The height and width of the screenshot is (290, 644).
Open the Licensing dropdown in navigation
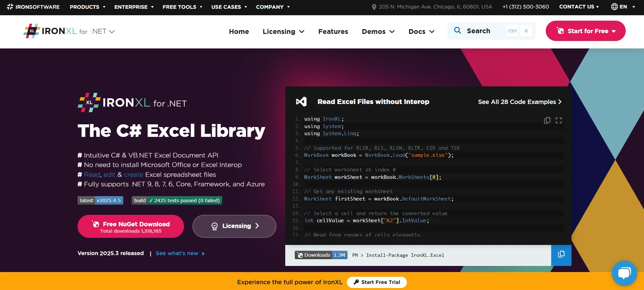point(283,32)
